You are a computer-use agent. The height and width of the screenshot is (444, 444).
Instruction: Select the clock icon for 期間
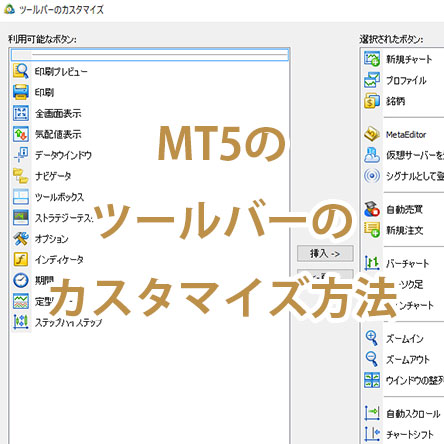point(21,280)
